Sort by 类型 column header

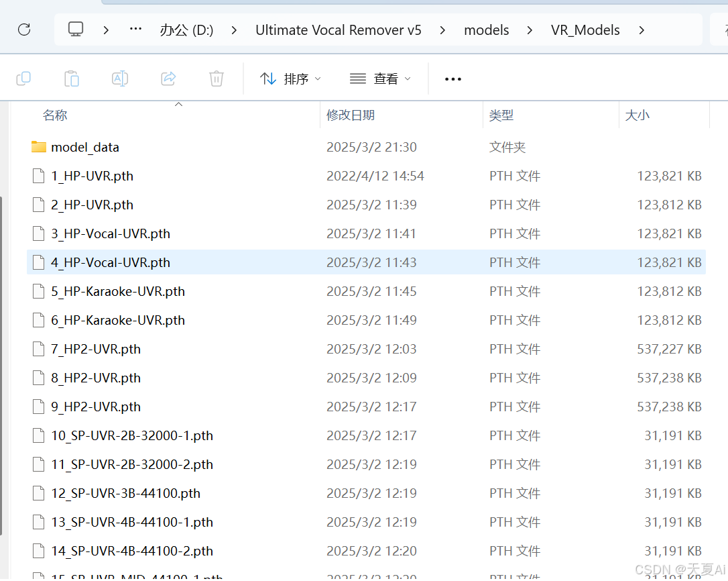[x=501, y=115]
